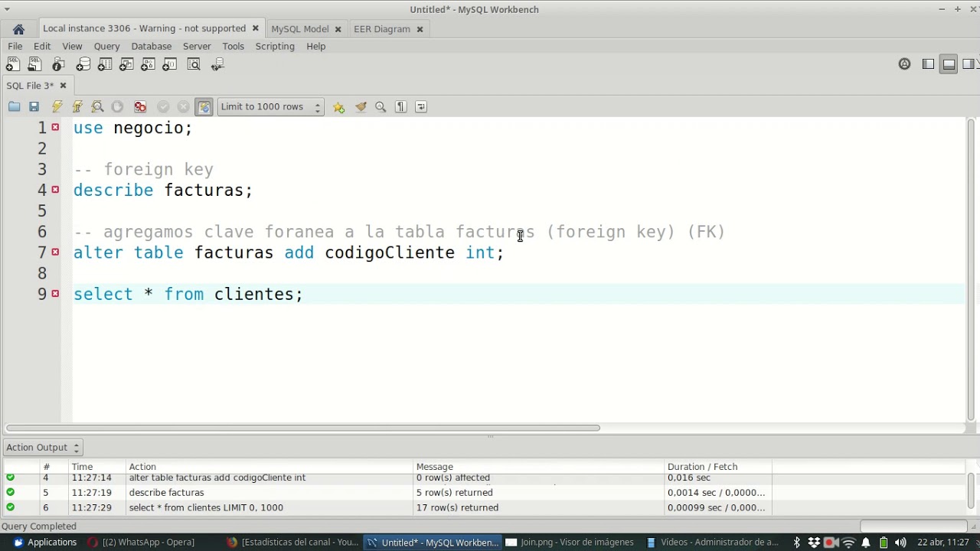
Task: Create a new table icon
Action: [105, 65]
